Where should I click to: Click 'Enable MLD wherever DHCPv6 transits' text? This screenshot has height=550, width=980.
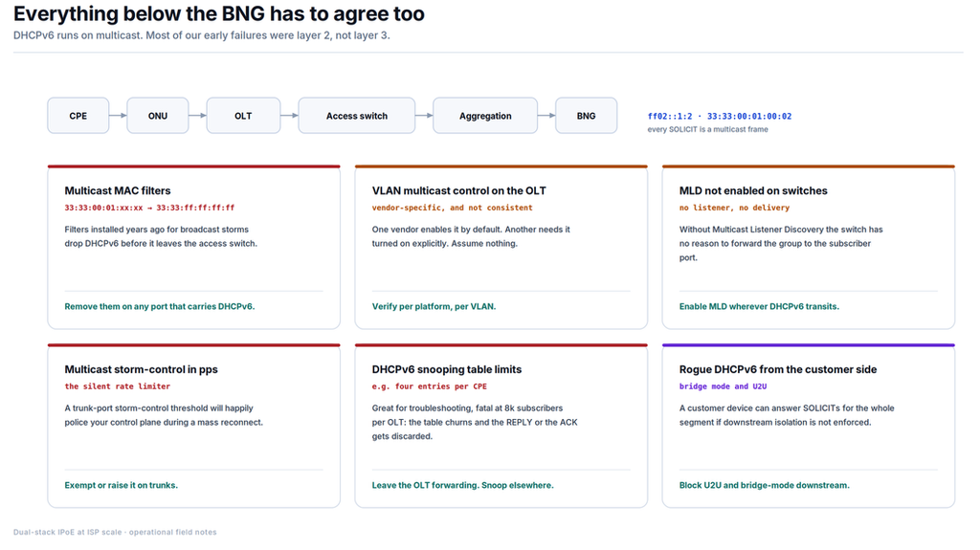(x=759, y=306)
